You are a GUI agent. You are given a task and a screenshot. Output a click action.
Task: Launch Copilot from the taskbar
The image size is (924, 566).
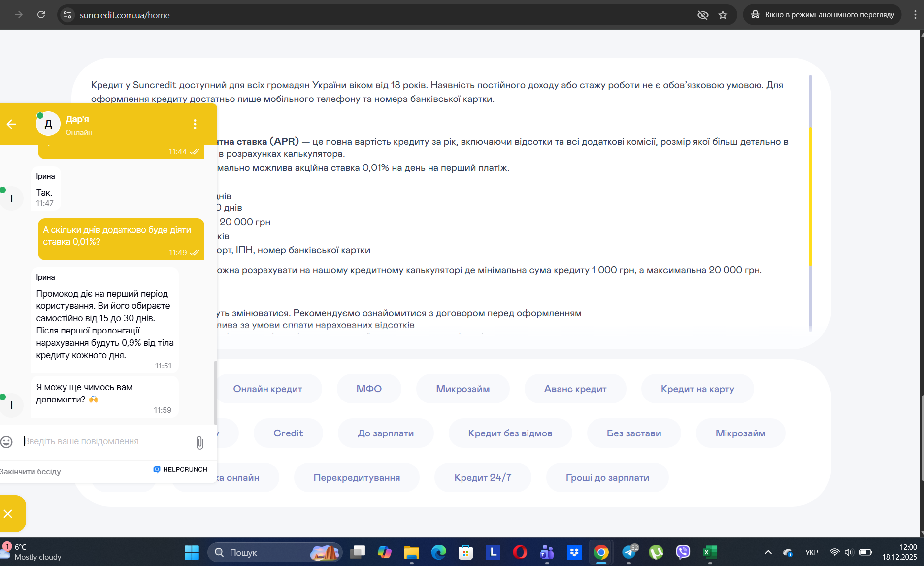pyautogui.click(x=385, y=552)
